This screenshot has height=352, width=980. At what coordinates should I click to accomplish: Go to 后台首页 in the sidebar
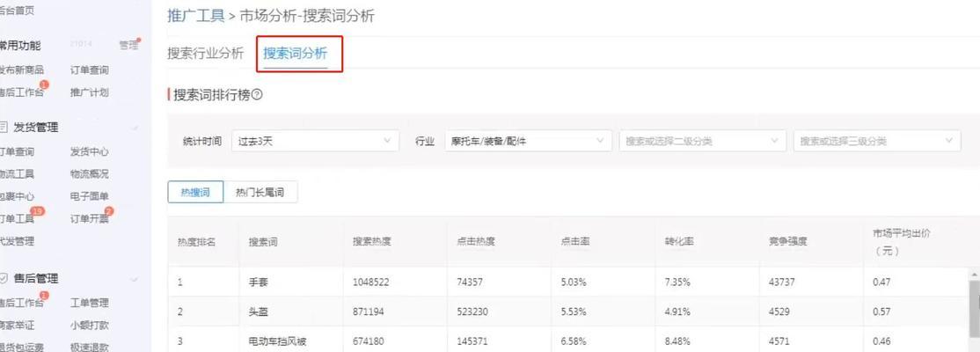(x=18, y=10)
